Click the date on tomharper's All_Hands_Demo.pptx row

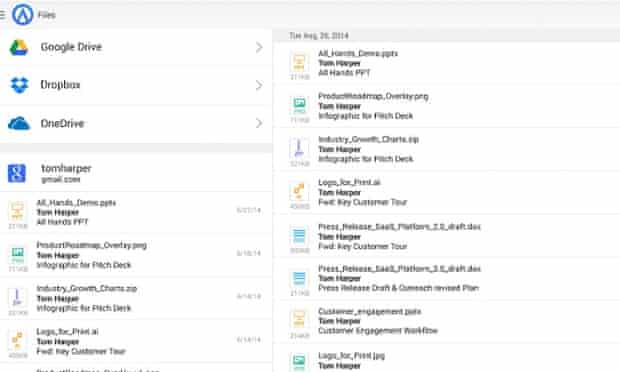(x=249, y=210)
